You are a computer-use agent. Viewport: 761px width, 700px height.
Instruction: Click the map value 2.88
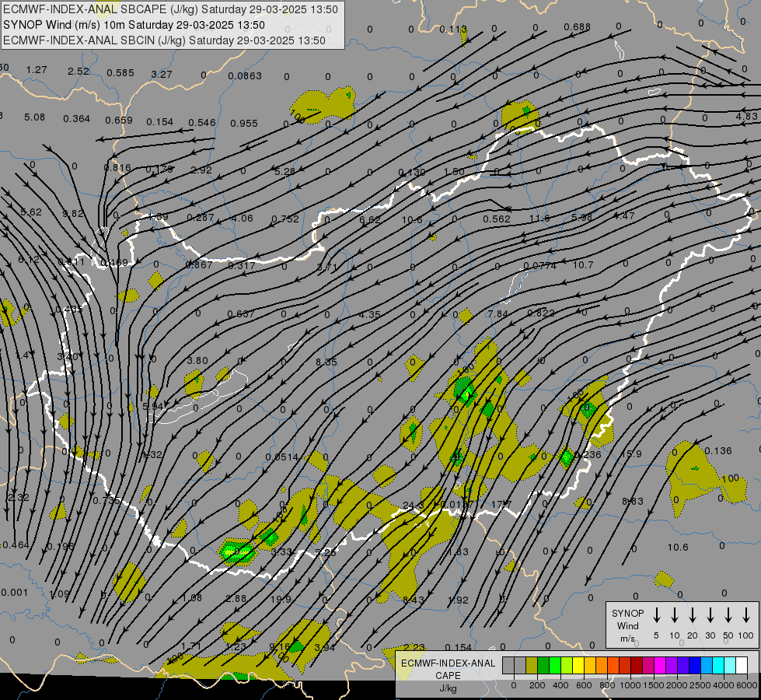pyautogui.click(x=236, y=598)
